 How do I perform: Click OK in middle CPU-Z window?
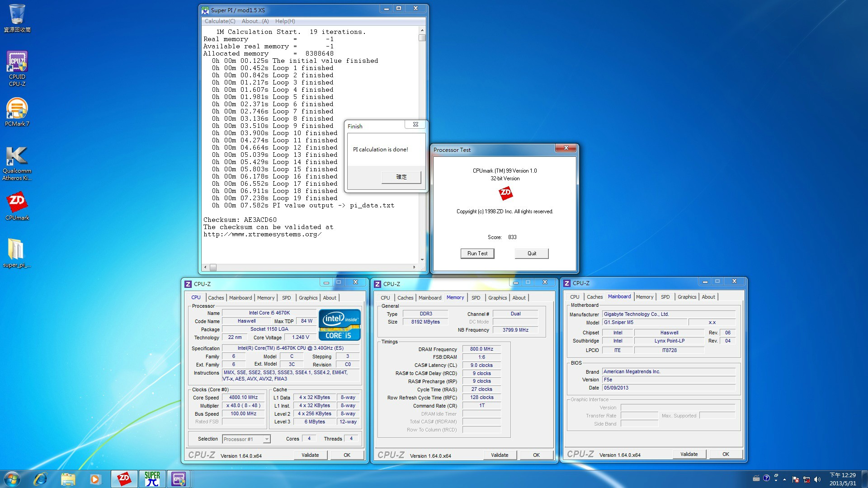point(536,455)
